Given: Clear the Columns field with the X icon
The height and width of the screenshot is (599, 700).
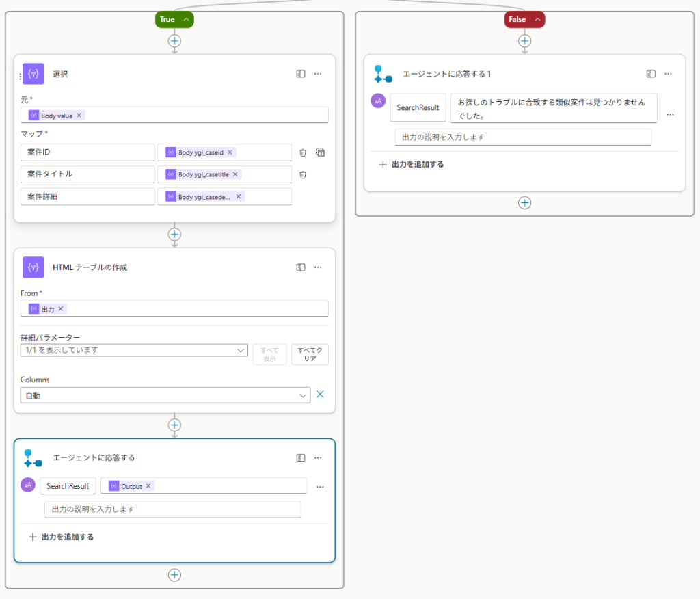Looking at the screenshot, I should 320,395.
